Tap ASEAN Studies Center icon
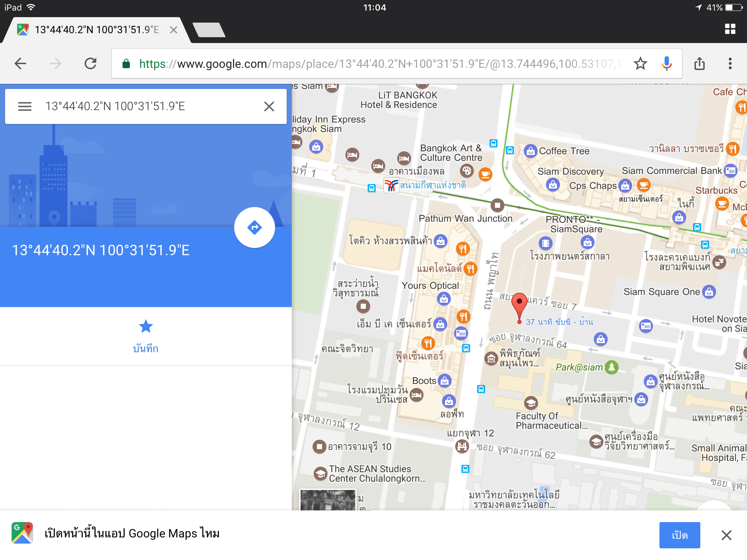This screenshot has width=747, height=560. [320, 474]
